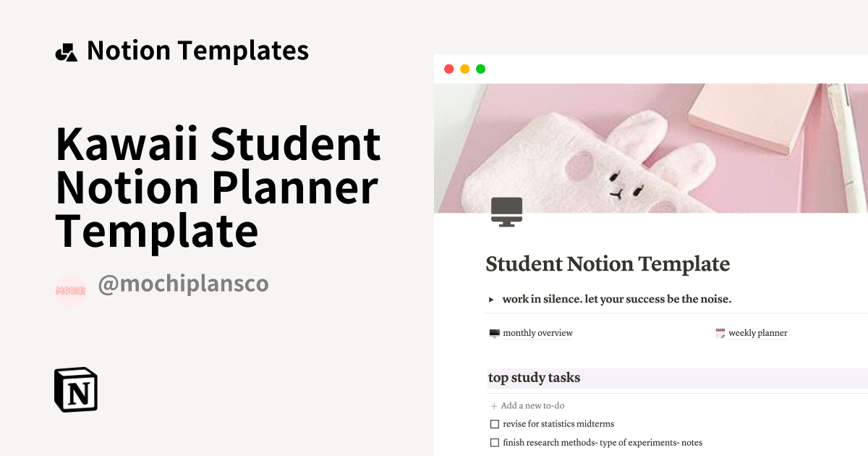This screenshot has width=868, height=456.
Task: Click the Notion Templates site logo
Action: coord(67,50)
